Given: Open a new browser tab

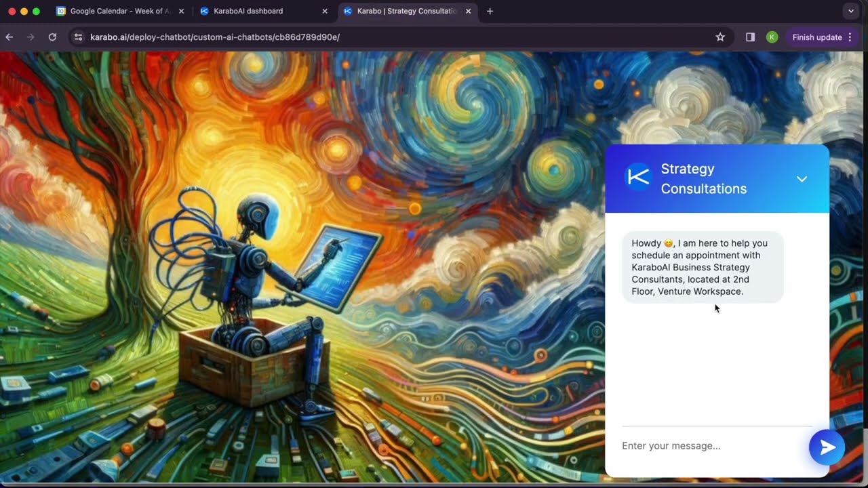Looking at the screenshot, I should click(x=490, y=11).
